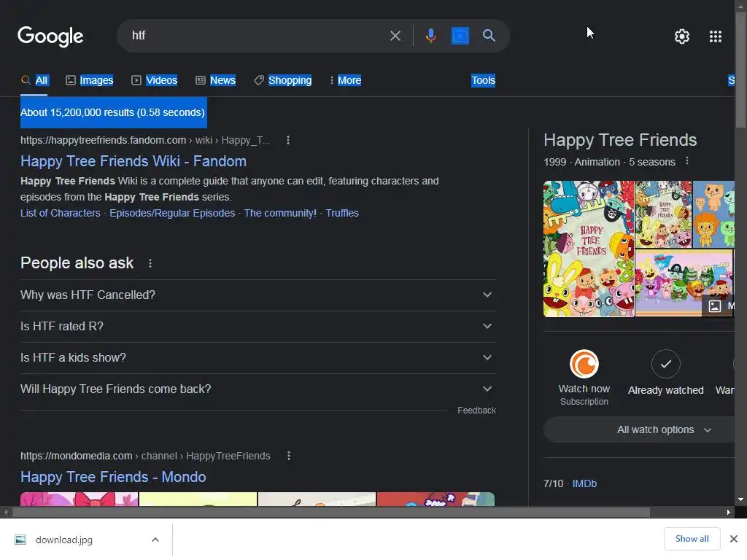The image size is (747, 560).
Task: Open quick settings gear icon
Action: coord(682,36)
